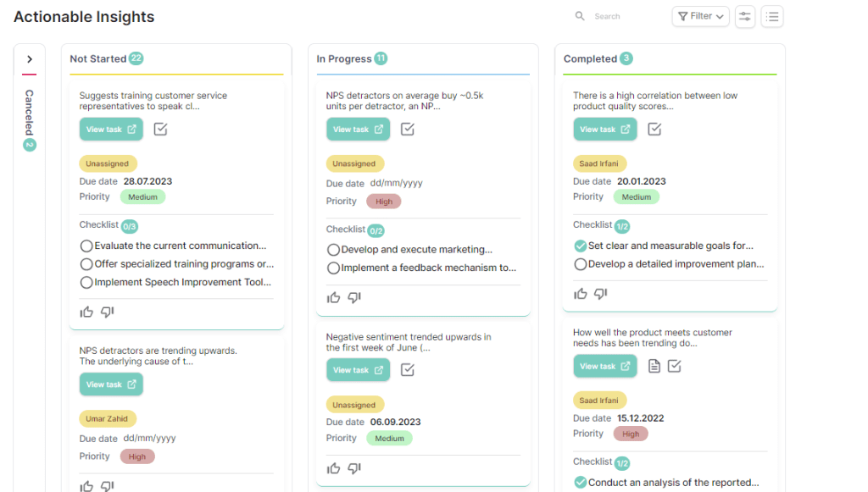Mark 'How well the product meets' card complete icon
This screenshot has width=868, height=492.
pos(674,366)
